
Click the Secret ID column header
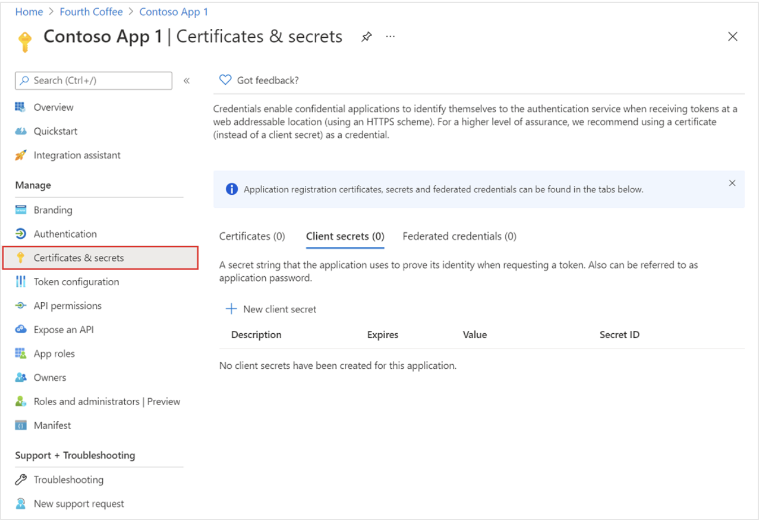coord(619,335)
